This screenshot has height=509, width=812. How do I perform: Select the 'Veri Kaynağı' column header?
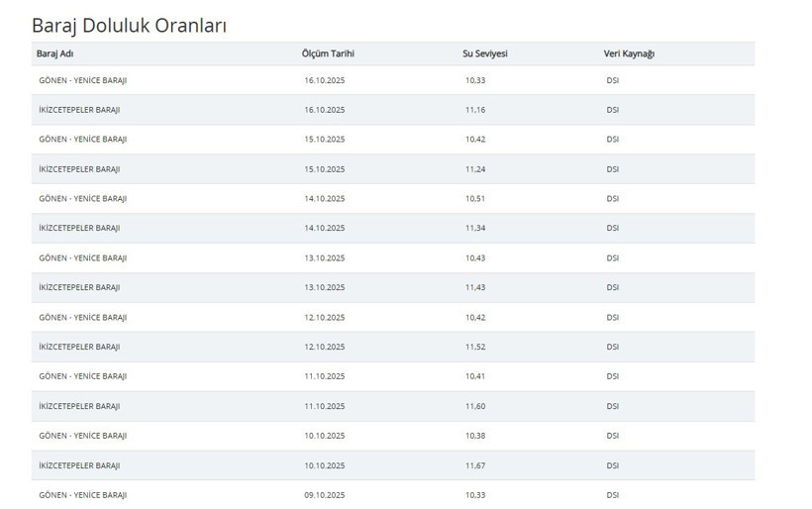point(629,53)
